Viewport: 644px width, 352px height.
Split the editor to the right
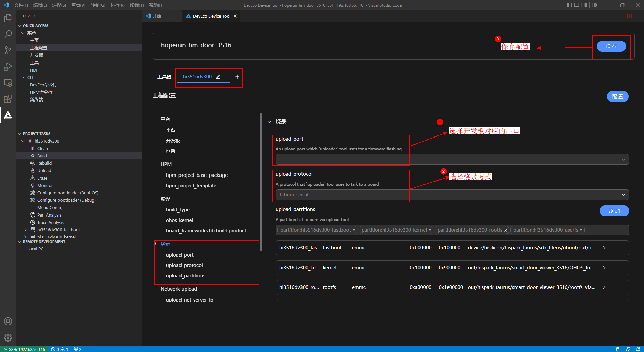coord(629,16)
